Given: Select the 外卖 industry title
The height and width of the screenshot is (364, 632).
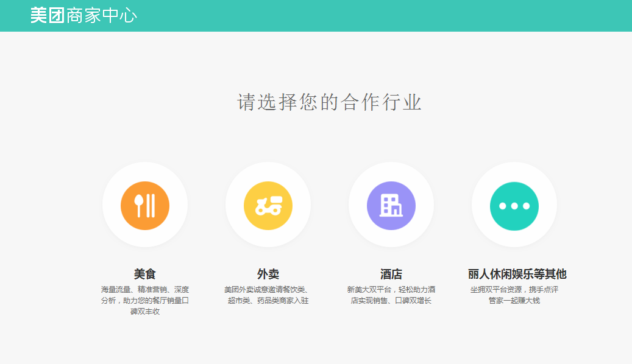Looking at the screenshot, I should click(268, 274).
